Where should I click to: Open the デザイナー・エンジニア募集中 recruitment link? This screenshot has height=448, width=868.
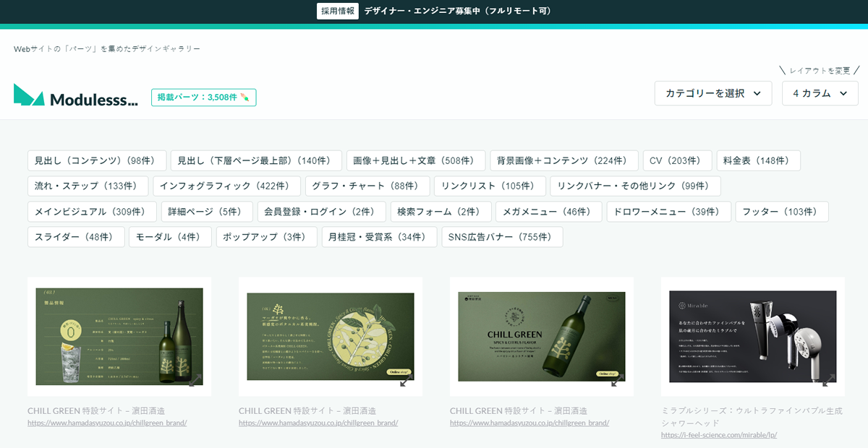[x=458, y=11]
